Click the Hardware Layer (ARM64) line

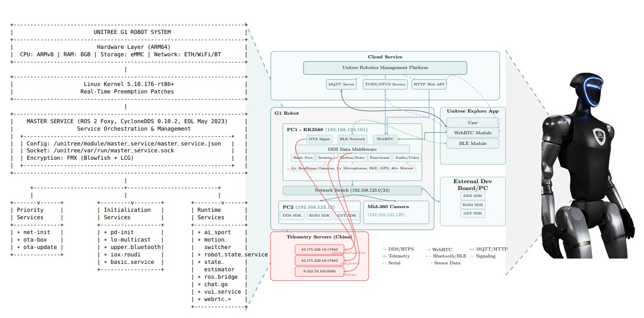pyautogui.click(x=133, y=47)
